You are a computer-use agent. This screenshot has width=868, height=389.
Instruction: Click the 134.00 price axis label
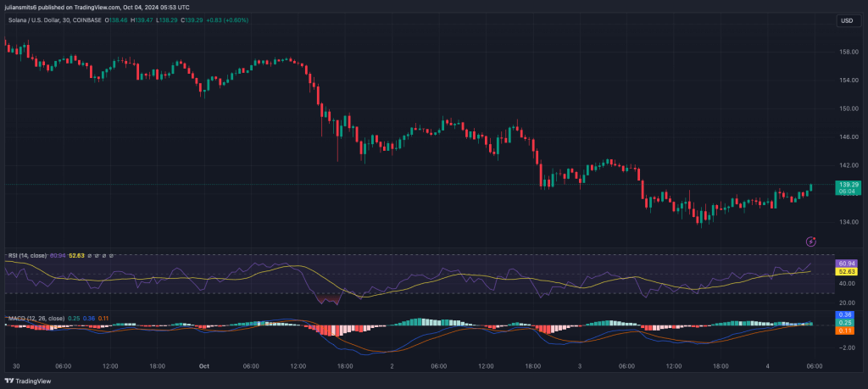(849, 222)
